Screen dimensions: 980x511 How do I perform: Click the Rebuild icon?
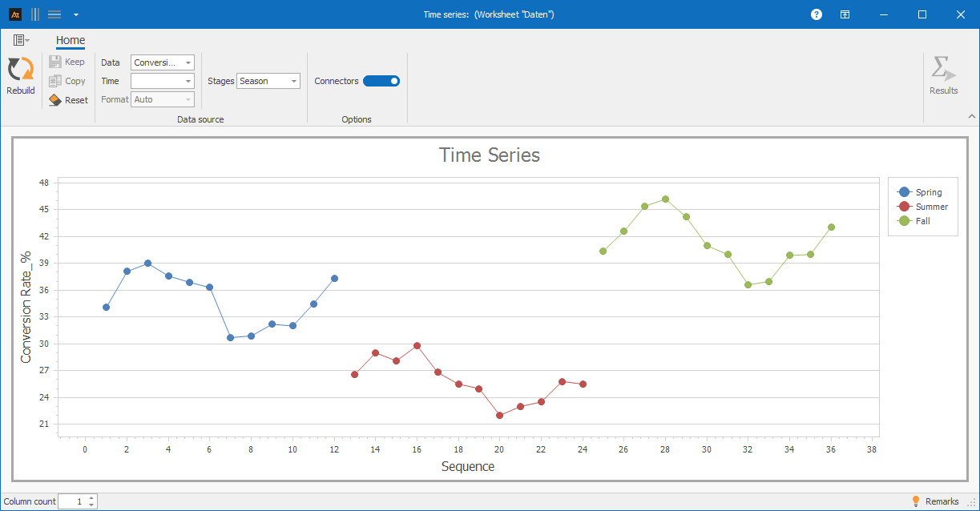tap(20, 70)
